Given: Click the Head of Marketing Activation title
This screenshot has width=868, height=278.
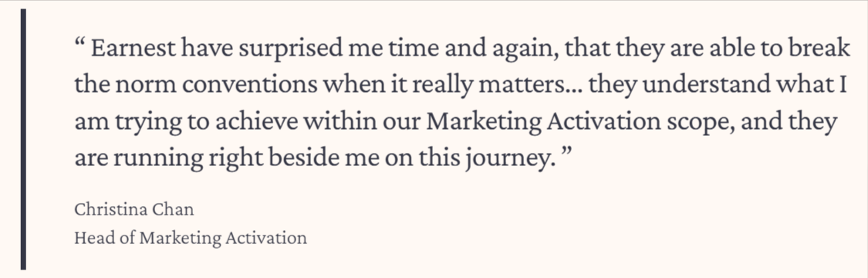Looking at the screenshot, I should [x=191, y=238].
